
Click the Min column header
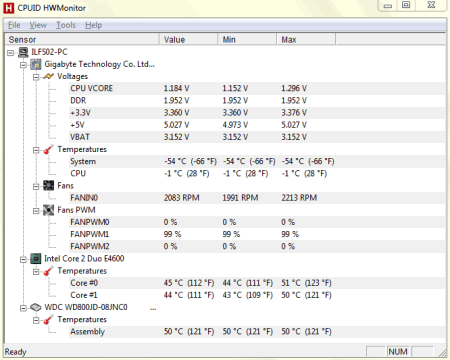[247, 39]
